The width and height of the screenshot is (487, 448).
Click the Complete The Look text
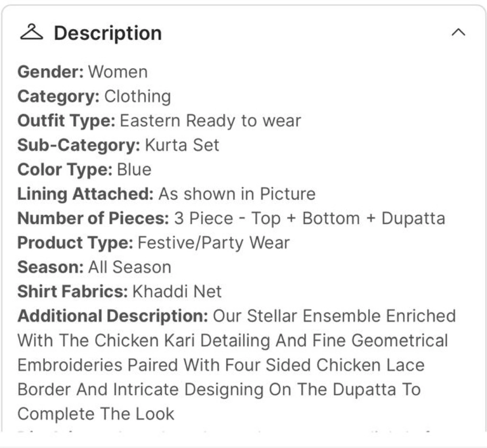(x=96, y=414)
